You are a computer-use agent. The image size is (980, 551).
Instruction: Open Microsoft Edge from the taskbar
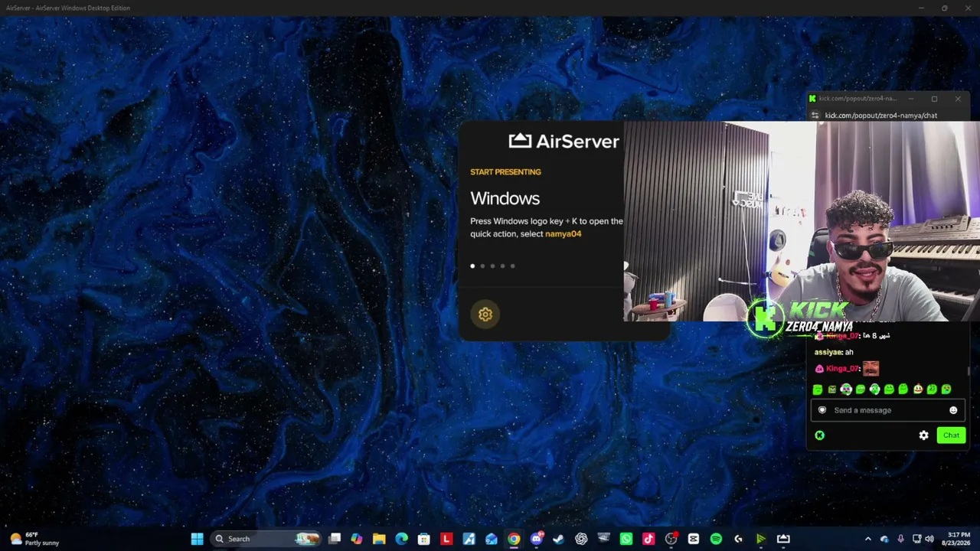point(401,539)
